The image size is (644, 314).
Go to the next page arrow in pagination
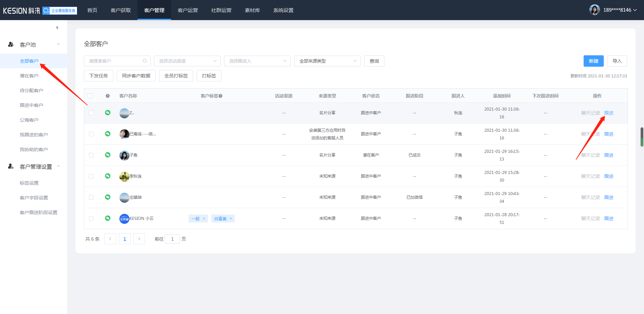(x=139, y=239)
